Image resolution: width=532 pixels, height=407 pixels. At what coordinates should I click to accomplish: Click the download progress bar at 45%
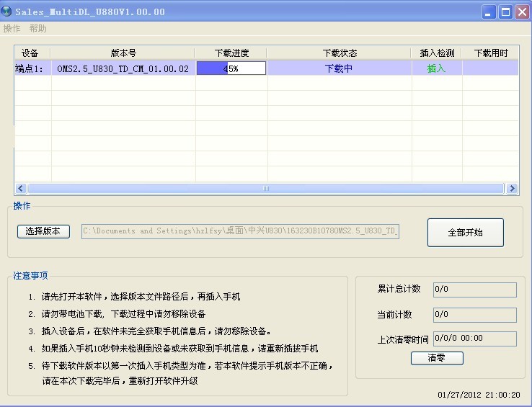click(231, 68)
